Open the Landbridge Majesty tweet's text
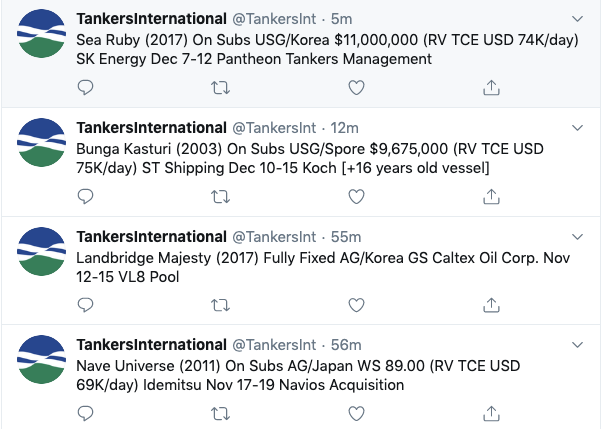601x429 pixels. coord(323,267)
